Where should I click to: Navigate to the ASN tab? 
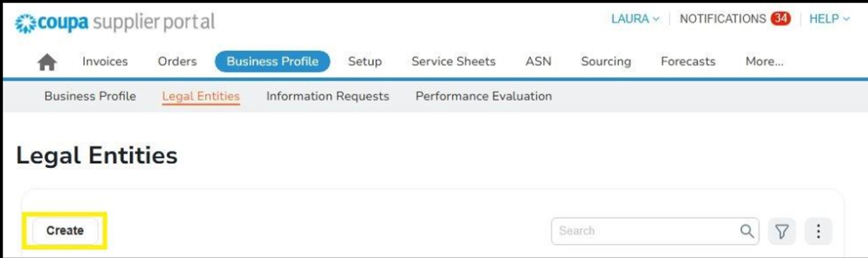537,61
